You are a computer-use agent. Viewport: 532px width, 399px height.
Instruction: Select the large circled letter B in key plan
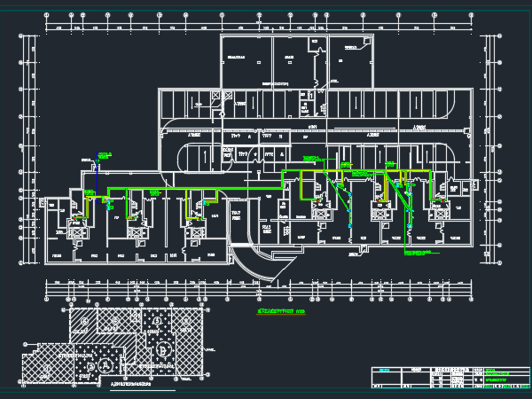click(164, 348)
